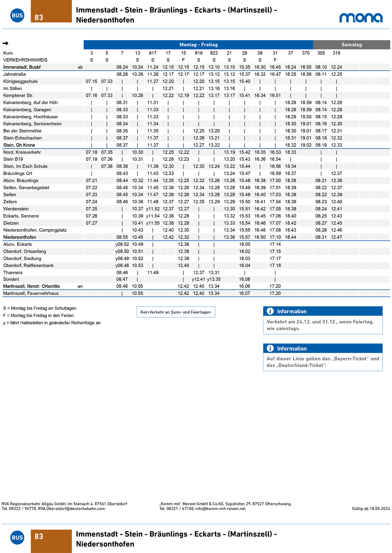Select 'Werdenstein' stop label
392x553 pixels.
coord(16,209)
